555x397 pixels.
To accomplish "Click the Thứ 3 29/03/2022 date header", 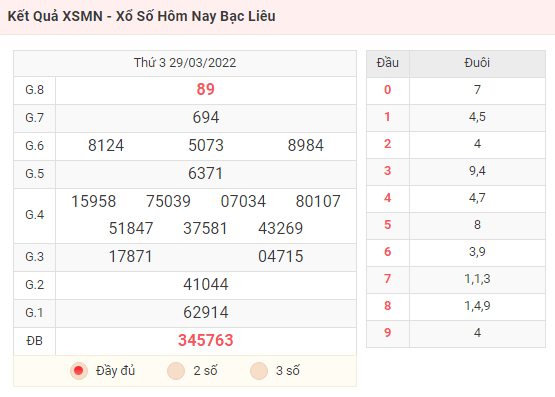I will coord(185,63).
